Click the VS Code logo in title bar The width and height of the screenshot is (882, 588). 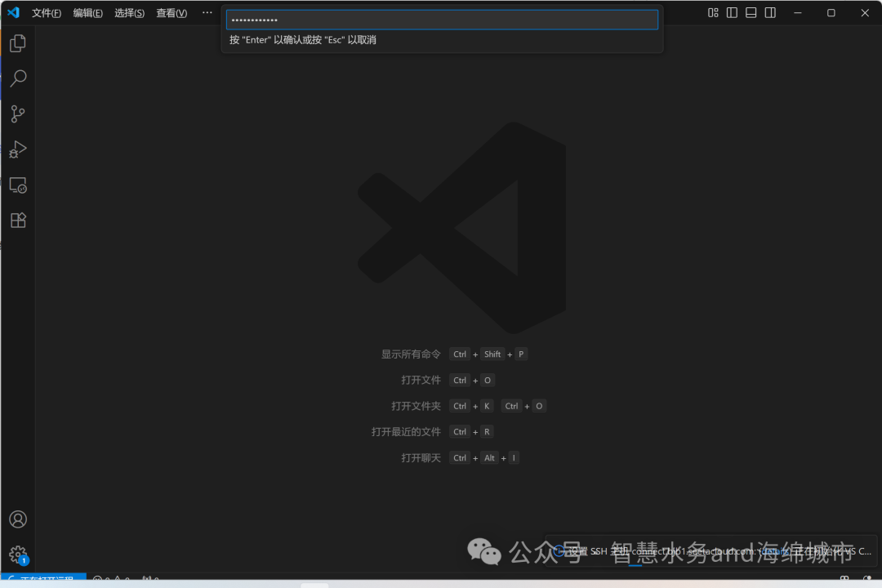[14, 12]
